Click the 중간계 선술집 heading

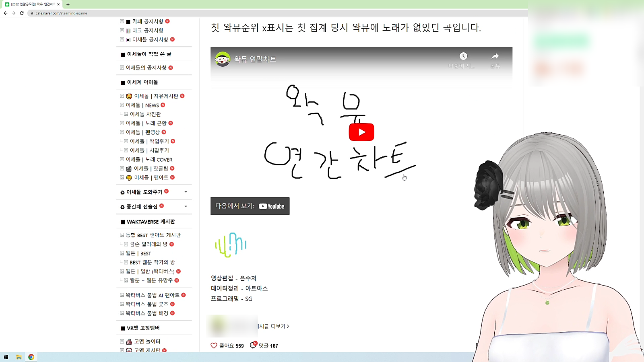point(142,207)
